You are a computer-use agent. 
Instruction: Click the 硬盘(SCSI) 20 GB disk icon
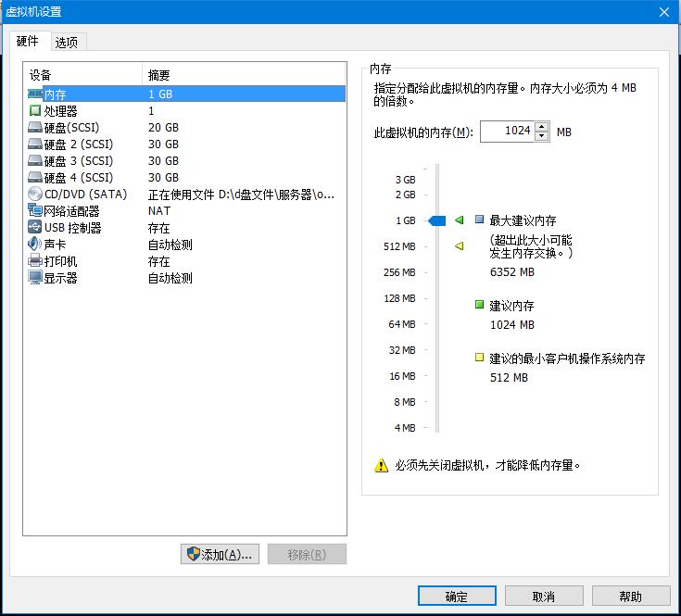coord(35,127)
